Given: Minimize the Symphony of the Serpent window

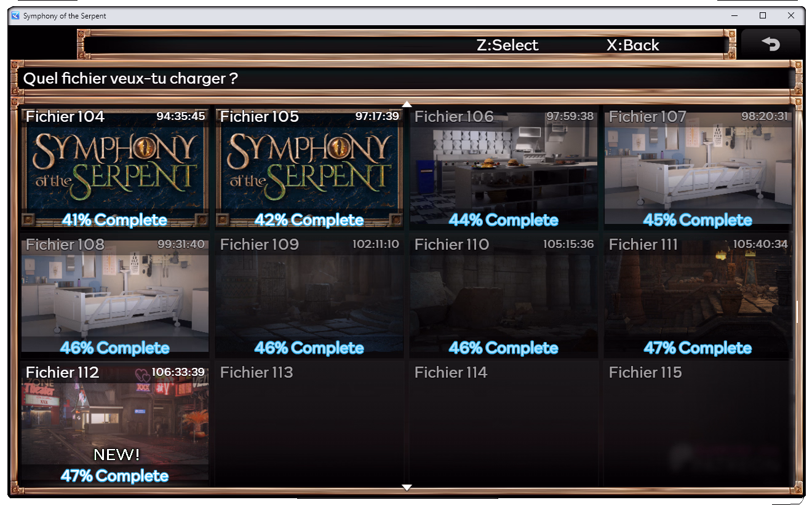Looking at the screenshot, I should tap(734, 16).
